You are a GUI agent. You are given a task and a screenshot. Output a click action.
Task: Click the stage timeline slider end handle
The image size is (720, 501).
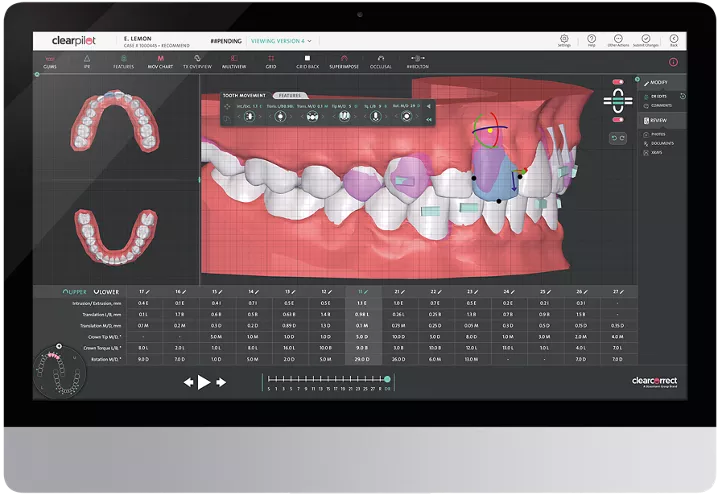387,379
